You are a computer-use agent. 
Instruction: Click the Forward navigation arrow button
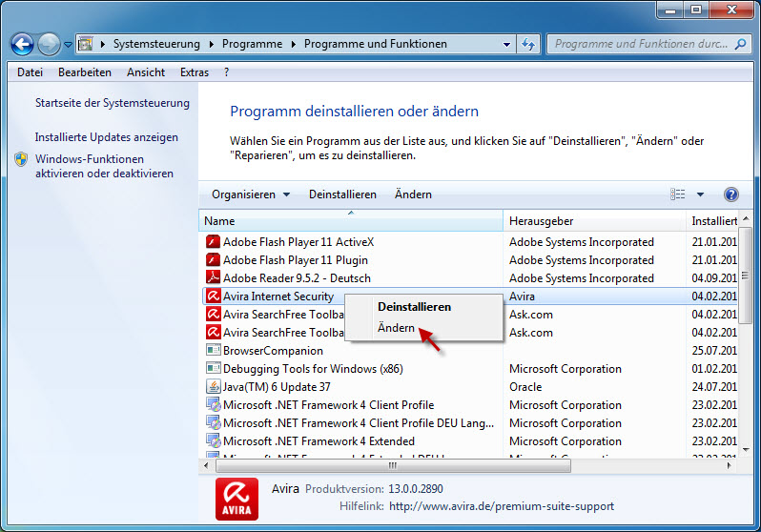pos(49,44)
